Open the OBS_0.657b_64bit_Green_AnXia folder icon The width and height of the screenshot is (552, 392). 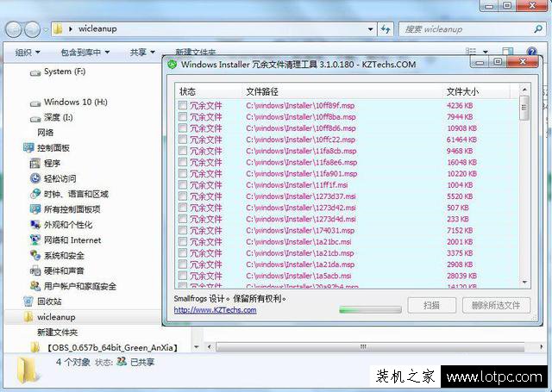(x=35, y=348)
